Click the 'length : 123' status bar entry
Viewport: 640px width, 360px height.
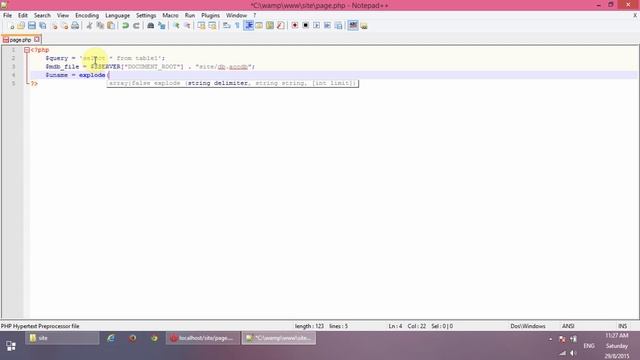(x=309, y=326)
